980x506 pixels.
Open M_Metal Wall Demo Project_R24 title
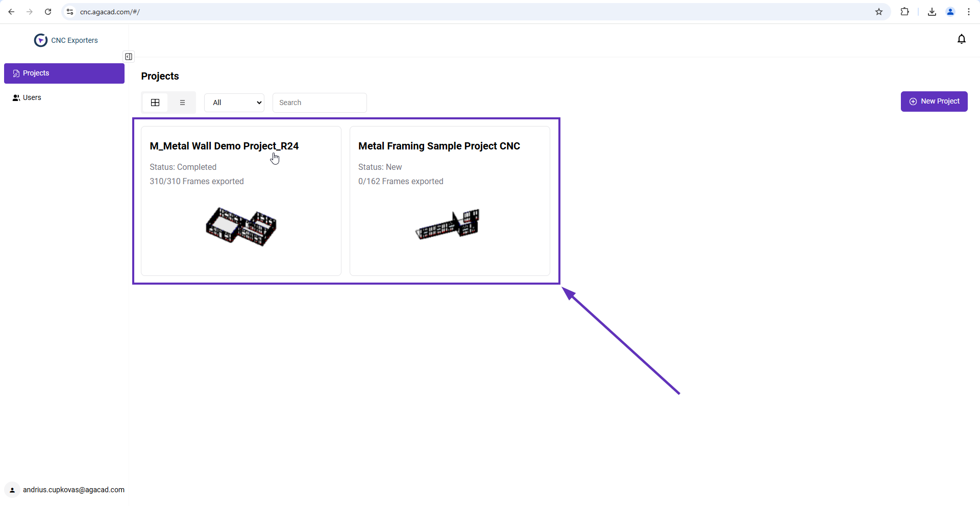(224, 146)
